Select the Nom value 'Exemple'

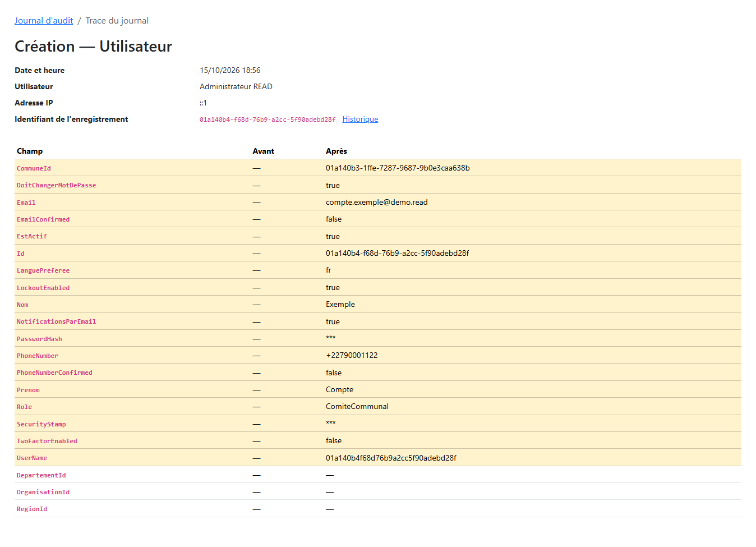pyautogui.click(x=340, y=304)
